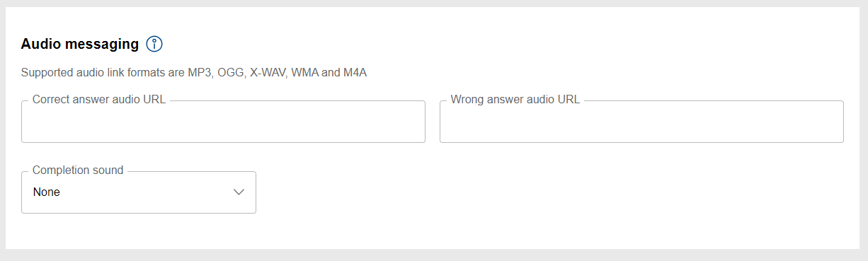Place cursor inside the right audio URL box
The height and width of the screenshot is (261, 868).
(x=641, y=122)
